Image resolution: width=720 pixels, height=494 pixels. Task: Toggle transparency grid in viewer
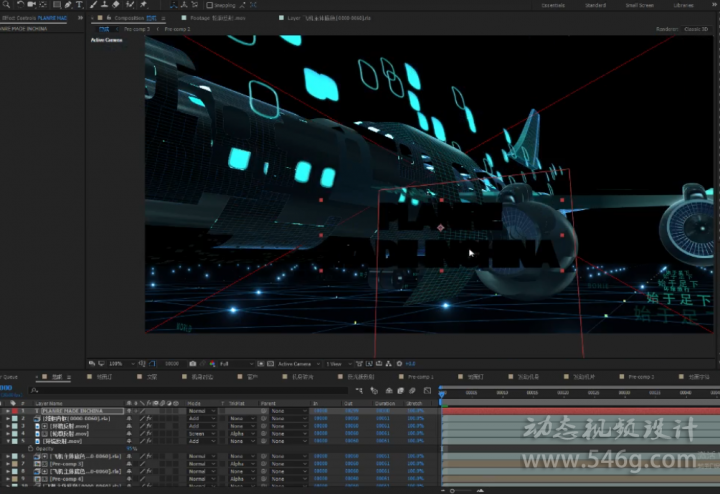[270, 364]
